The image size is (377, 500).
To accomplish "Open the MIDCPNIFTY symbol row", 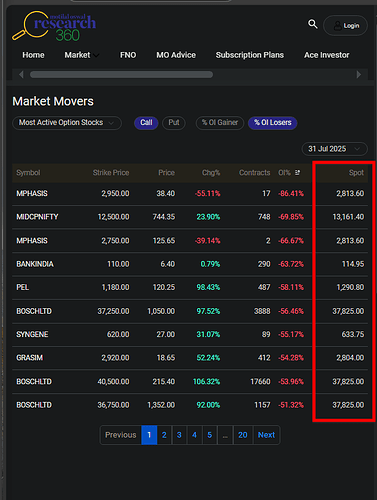I will [190, 217].
